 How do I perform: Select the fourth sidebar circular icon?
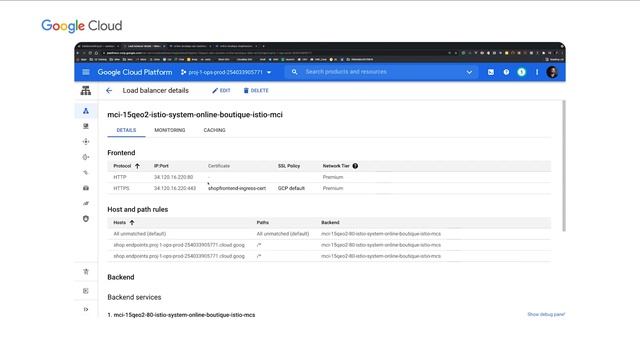[x=86, y=157]
